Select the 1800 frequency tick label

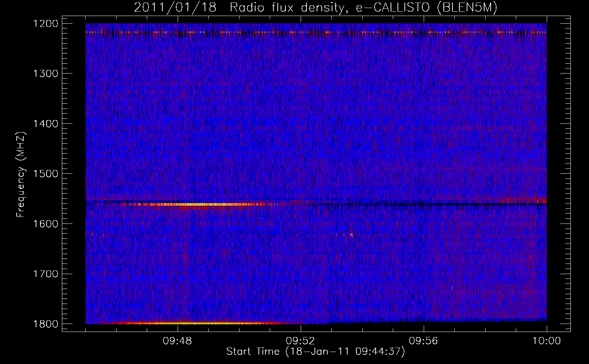tap(46, 324)
